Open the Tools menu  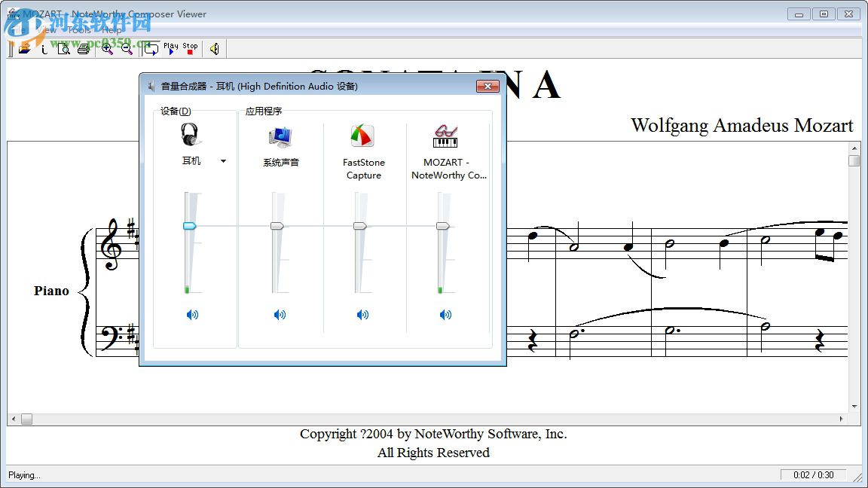(78, 30)
